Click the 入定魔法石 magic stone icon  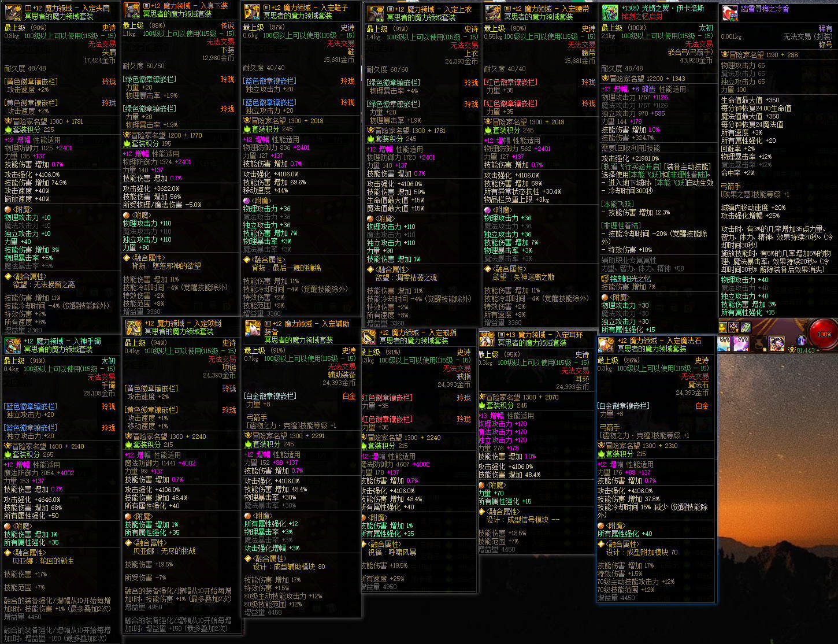606,345
